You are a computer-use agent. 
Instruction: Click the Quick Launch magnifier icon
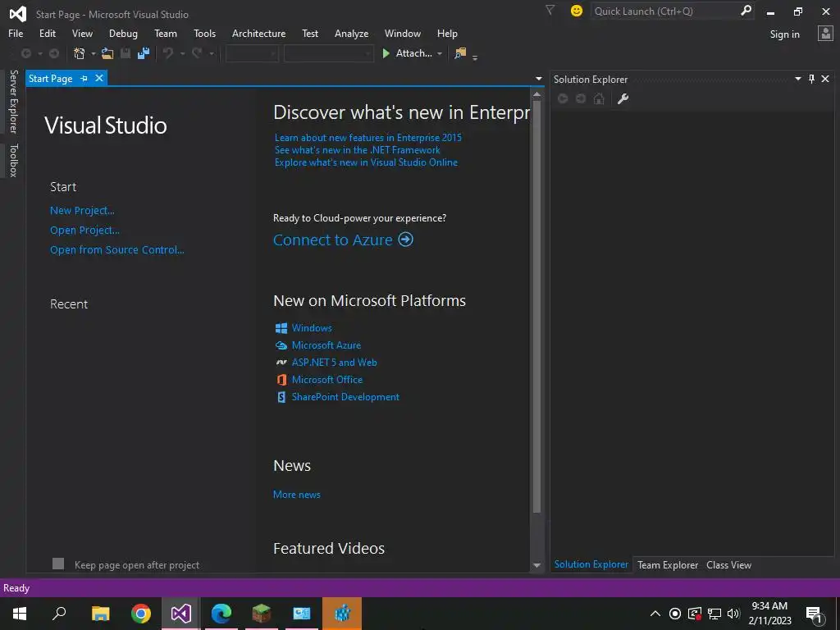pos(746,11)
